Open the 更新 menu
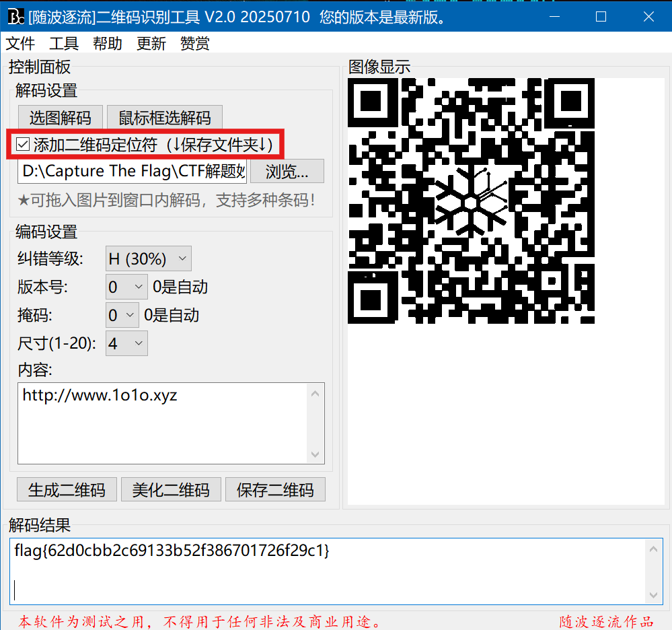Screen dimensions: 672x630 click(x=151, y=44)
